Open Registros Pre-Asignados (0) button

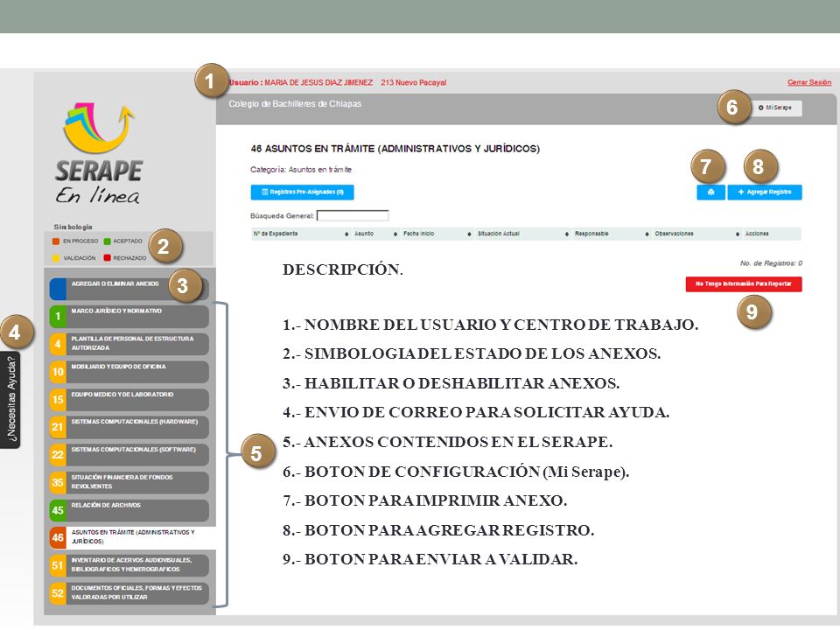click(x=302, y=192)
